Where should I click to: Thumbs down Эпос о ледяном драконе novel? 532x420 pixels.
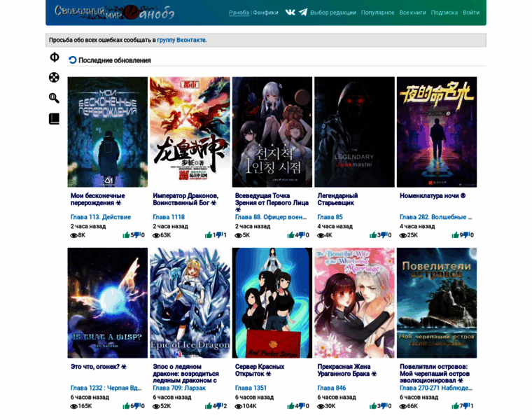point(219,406)
